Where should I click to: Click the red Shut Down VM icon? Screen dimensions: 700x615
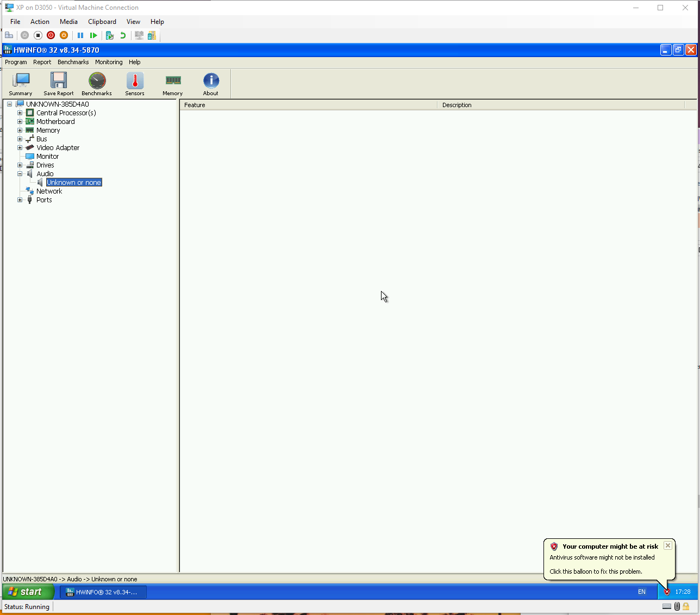pyautogui.click(x=51, y=35)
